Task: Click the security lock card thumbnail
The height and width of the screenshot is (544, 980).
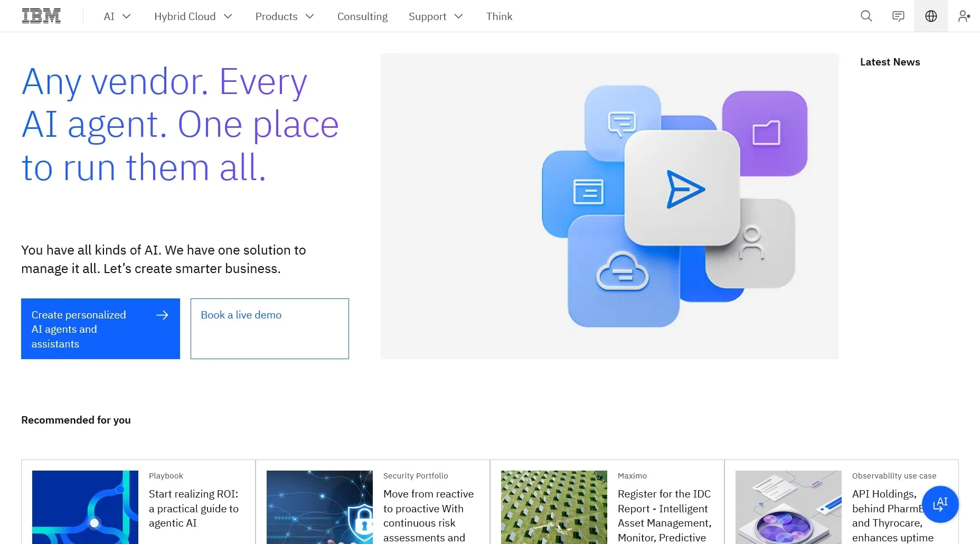Action: coord(319,507)
